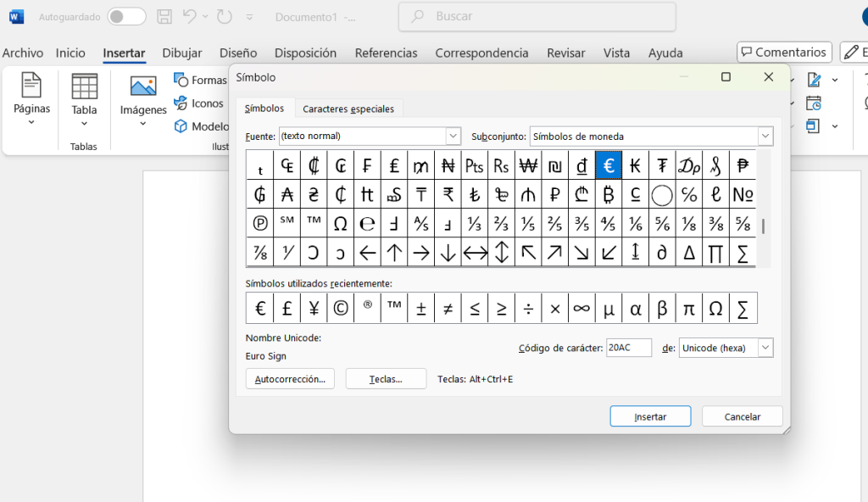Open the Formas shapes gallery
The image size is (868, 502).
pos(200,79)
